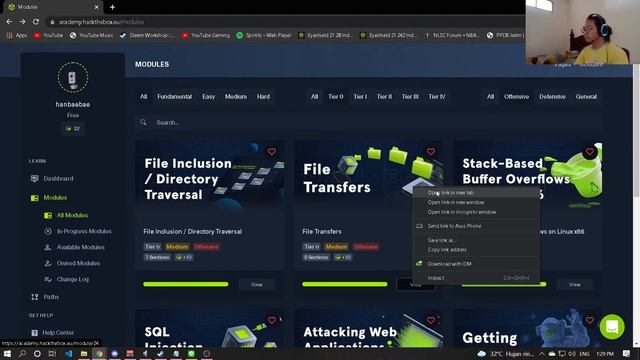Screen dimensions: 640x360
Task: Choose Send link to Asus Phone
Action: tap(476, 226)
